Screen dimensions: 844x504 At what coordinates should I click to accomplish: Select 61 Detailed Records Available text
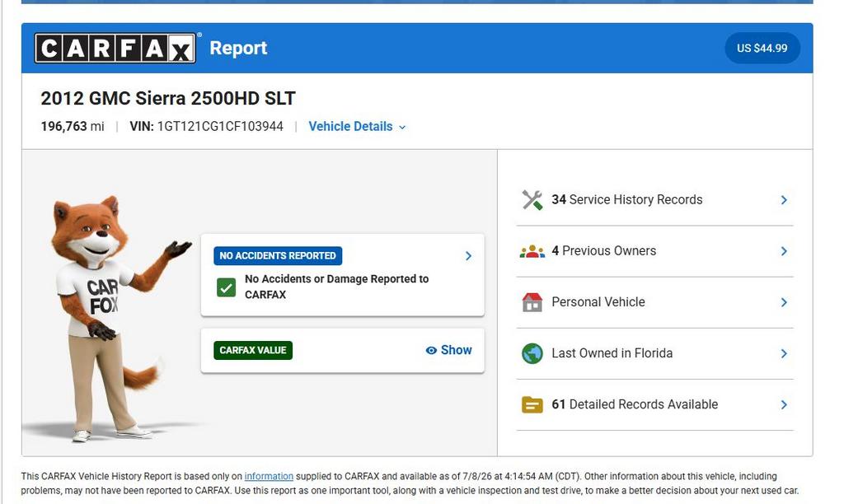[635, 404]
